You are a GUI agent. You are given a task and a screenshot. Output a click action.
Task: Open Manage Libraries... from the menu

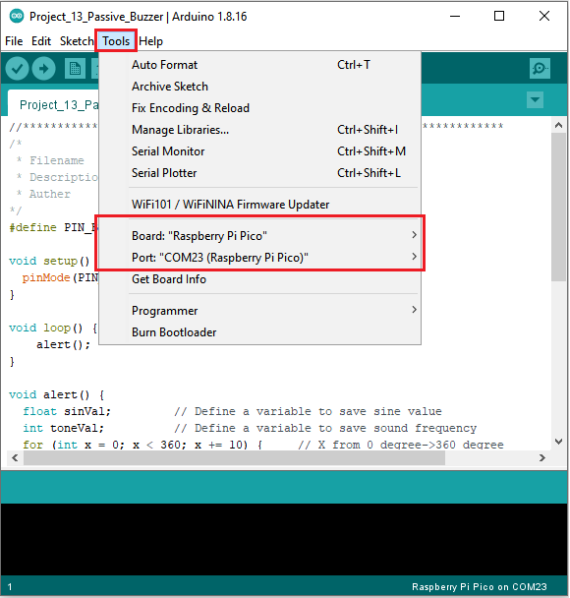tap(260, 130)
